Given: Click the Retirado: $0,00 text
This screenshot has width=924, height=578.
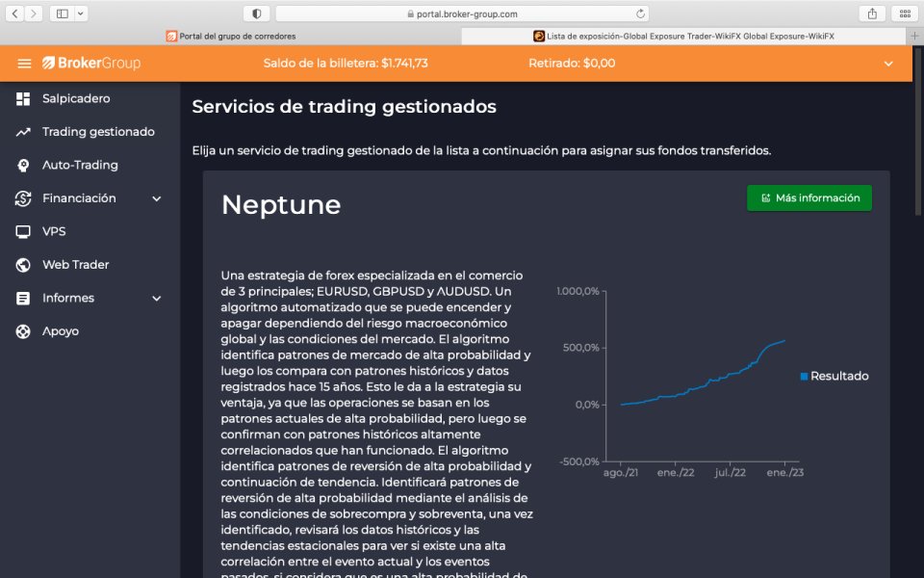Looking at the screenshot, I should (x=572, y=64).
